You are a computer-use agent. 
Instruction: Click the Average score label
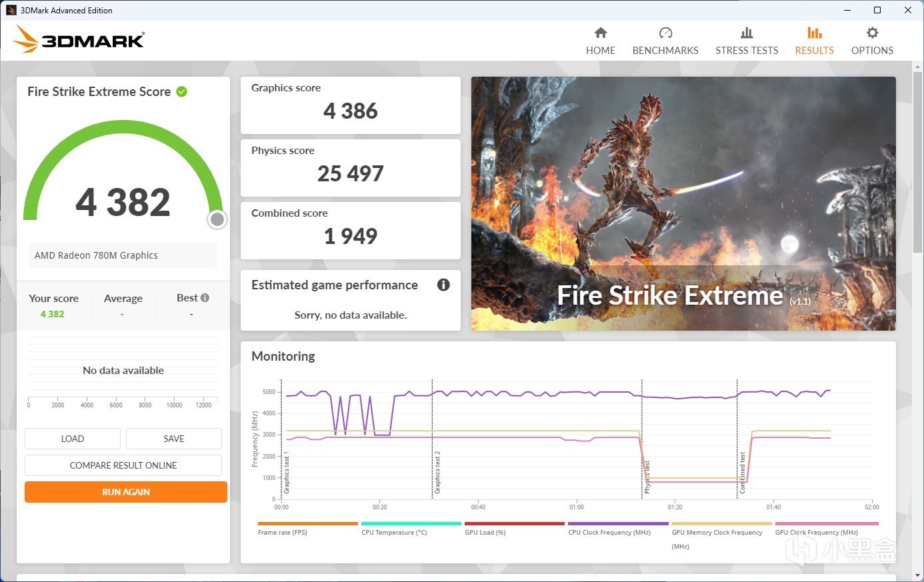(x=123, y=298)
